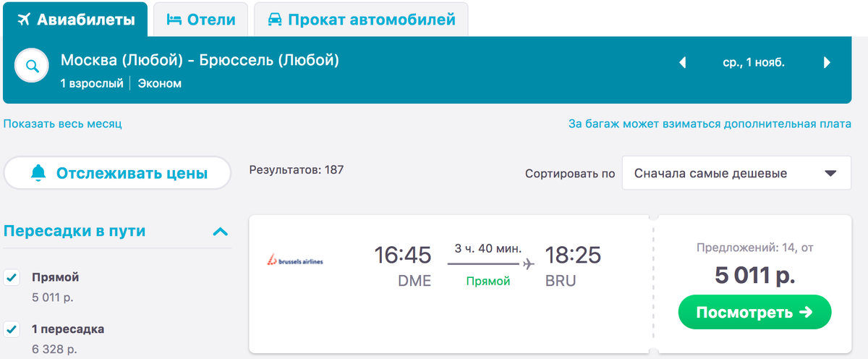Screen dimensions: 868x359
Task: Click the Brussels Airlines logo
Action: click(x=296, y=259)
